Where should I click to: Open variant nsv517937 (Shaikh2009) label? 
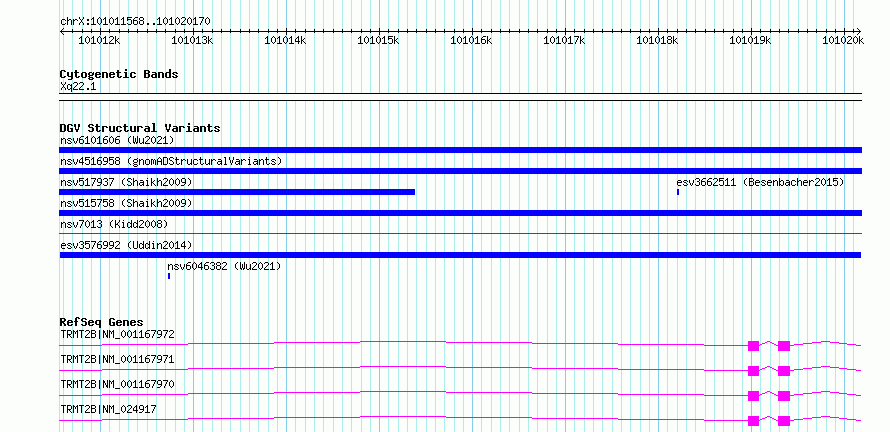point(126,182)
